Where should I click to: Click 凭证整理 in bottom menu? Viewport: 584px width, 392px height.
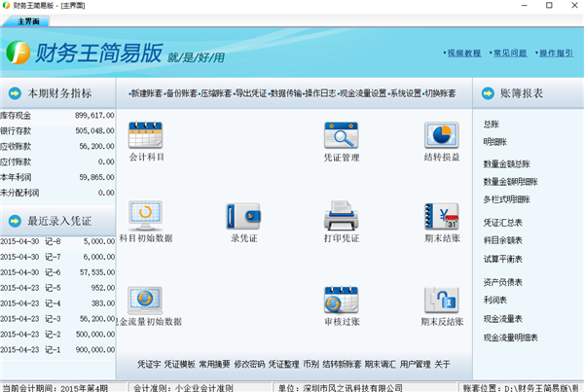284,364
